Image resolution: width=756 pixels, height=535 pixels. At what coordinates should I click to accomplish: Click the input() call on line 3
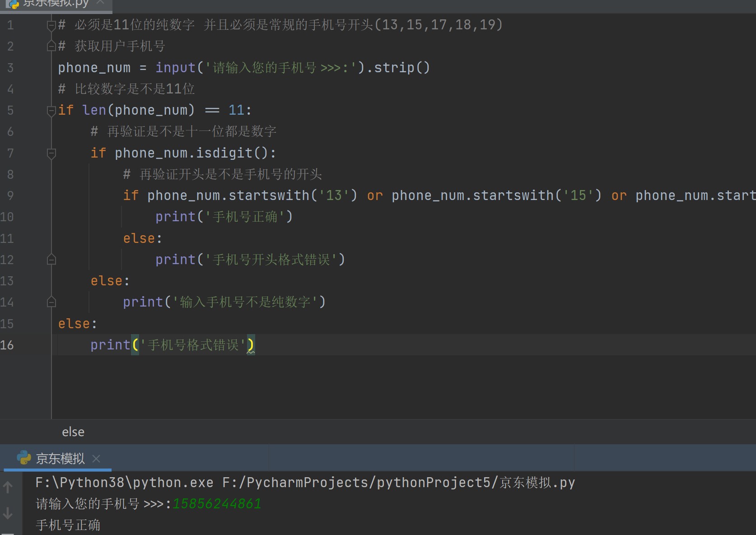[x=175, y=68]
